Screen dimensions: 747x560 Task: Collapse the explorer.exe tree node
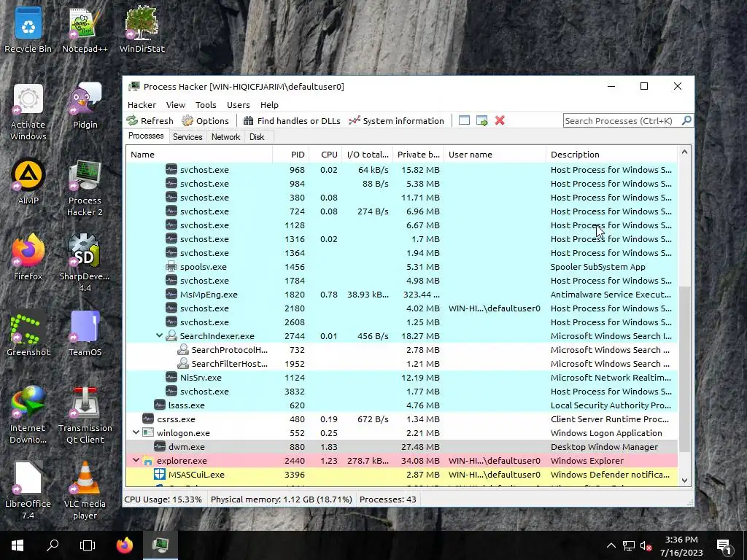(x=136, y=460)
